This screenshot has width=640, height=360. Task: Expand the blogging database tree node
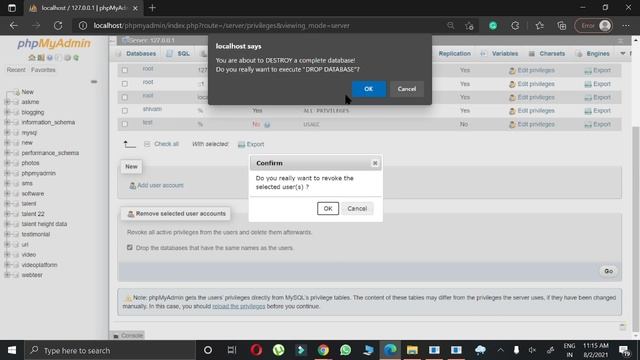pyautogui.click(x=7, y=112)
